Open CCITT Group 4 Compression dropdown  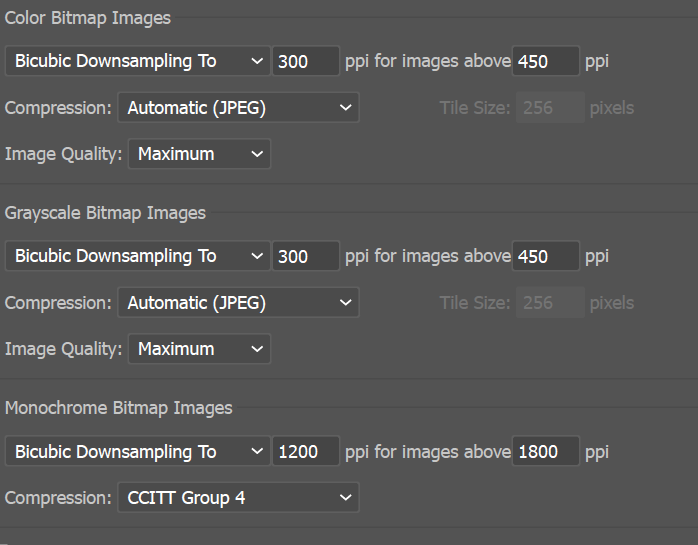tap(237, 498)
